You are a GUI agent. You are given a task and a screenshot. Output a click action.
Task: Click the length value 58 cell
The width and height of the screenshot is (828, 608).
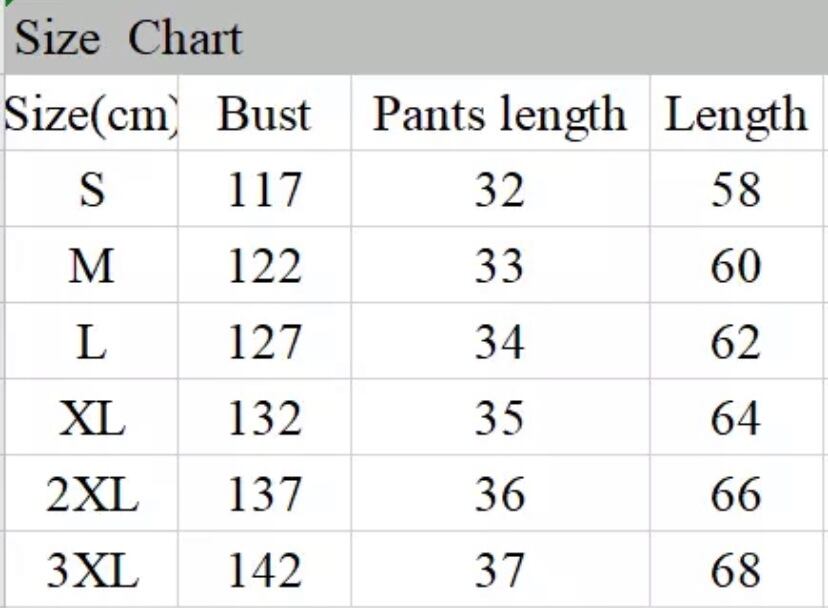pos(736,190)
